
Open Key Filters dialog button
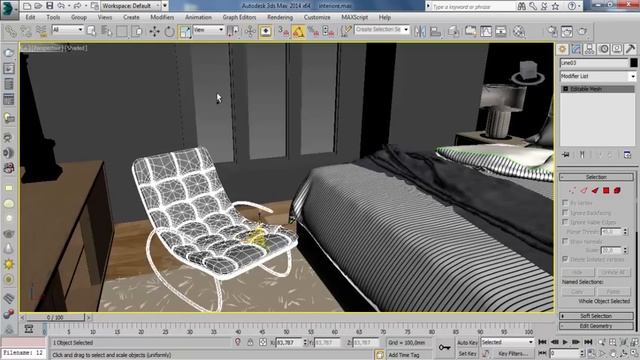tap(512, 353)
